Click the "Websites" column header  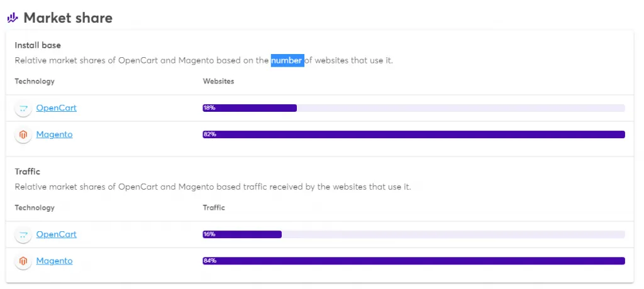[x=218, y=82]
